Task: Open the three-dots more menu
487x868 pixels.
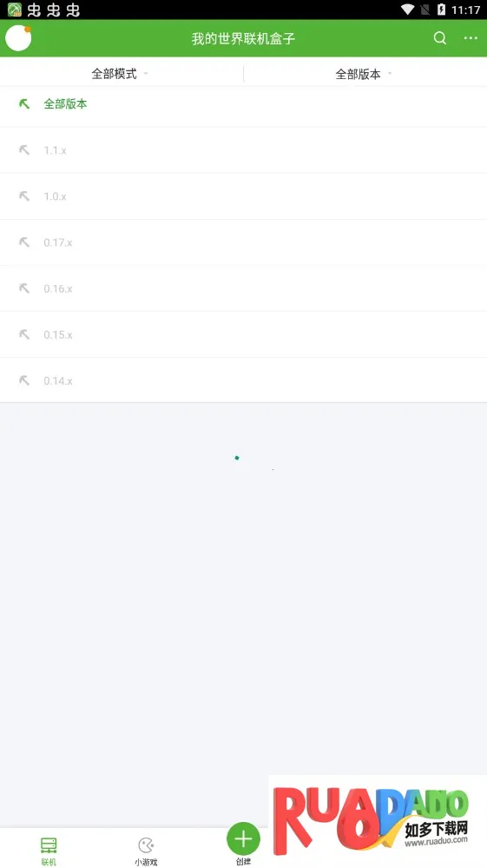Action: pyautogui.click(x=471, y=38)
